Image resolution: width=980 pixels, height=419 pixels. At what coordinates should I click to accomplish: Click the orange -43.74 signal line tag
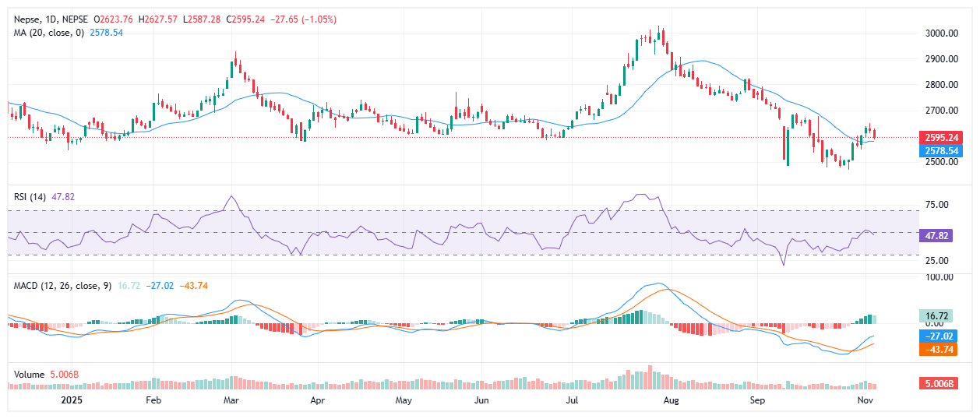[x=940, y=350]
